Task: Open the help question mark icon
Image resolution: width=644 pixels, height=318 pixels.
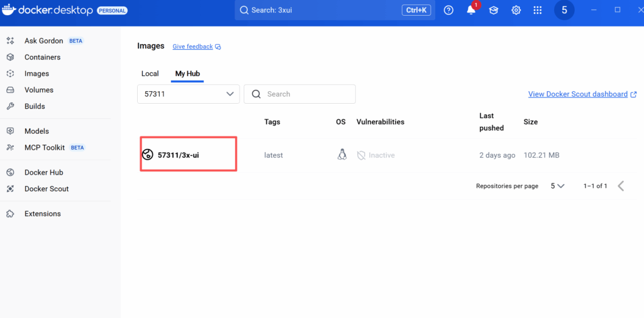Action: [448, 10]
